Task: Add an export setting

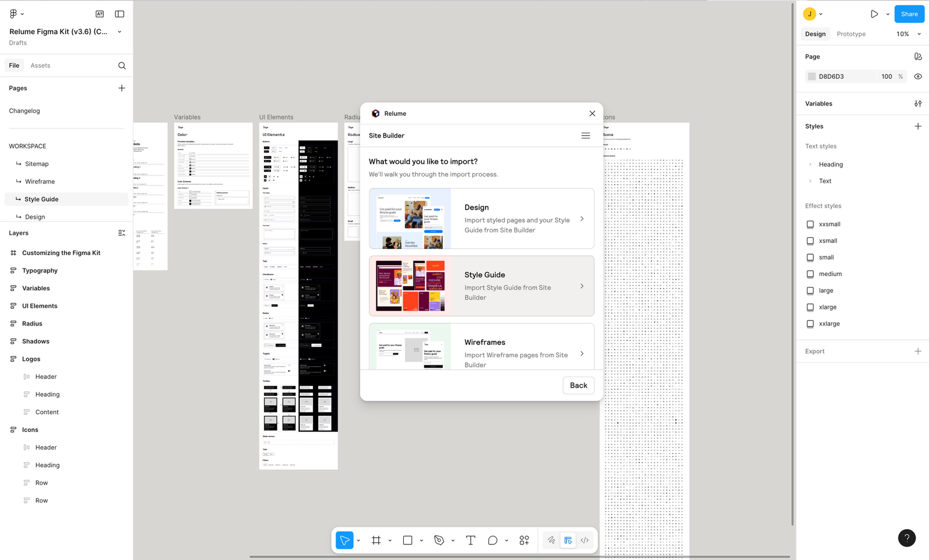Action: pos(918,351)
